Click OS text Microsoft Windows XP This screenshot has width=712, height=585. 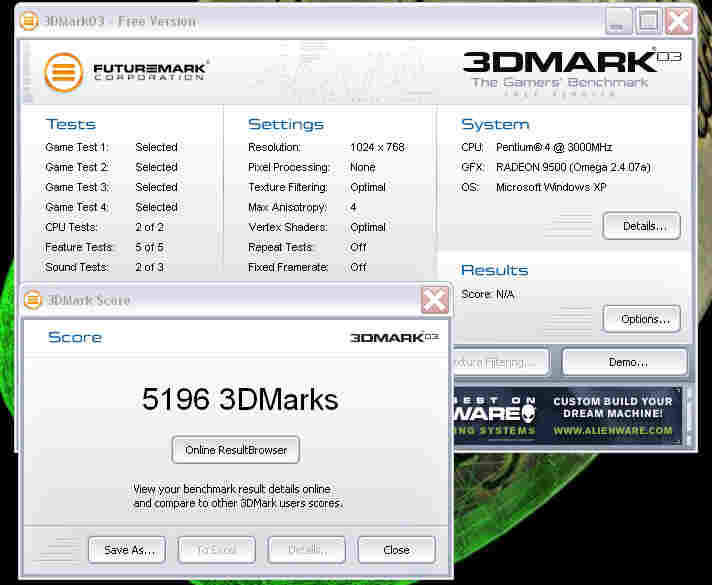pyautogui.click(x=551, y=187)
